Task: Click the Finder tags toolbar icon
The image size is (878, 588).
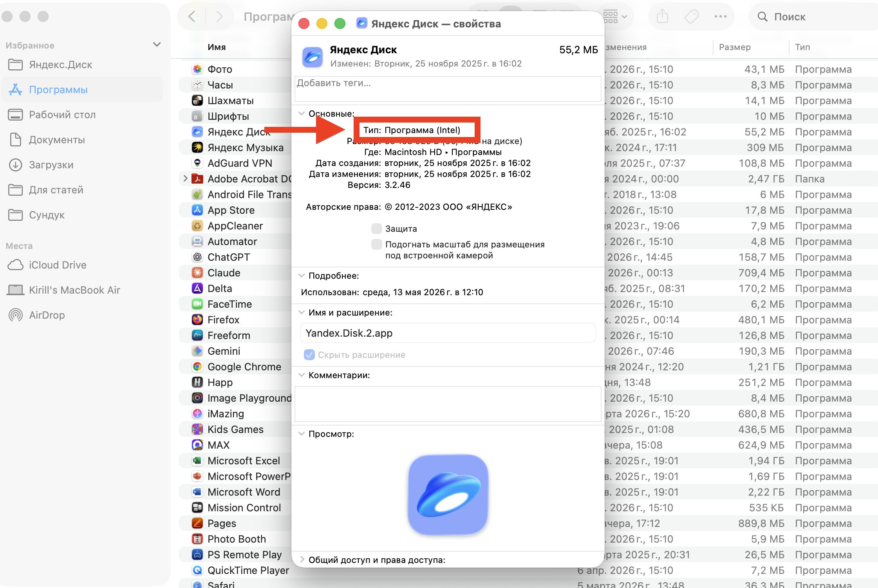Action: tap(691, 16)
